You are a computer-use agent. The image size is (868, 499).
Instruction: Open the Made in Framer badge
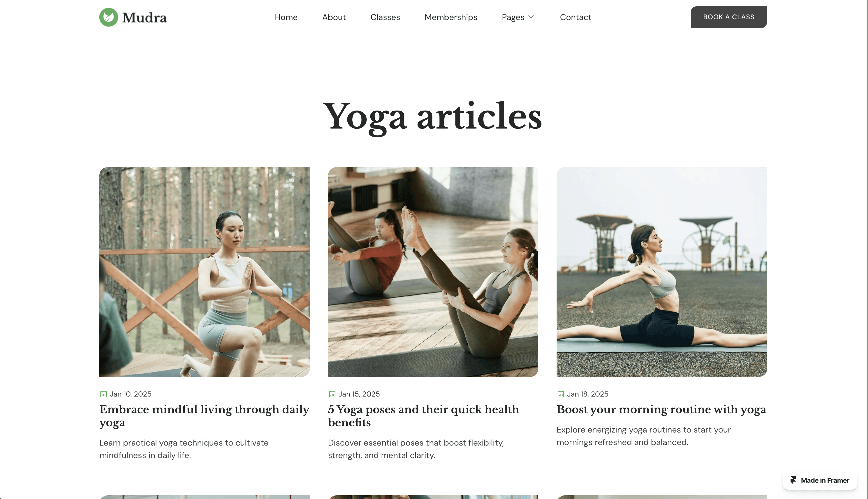click(820, 480)
